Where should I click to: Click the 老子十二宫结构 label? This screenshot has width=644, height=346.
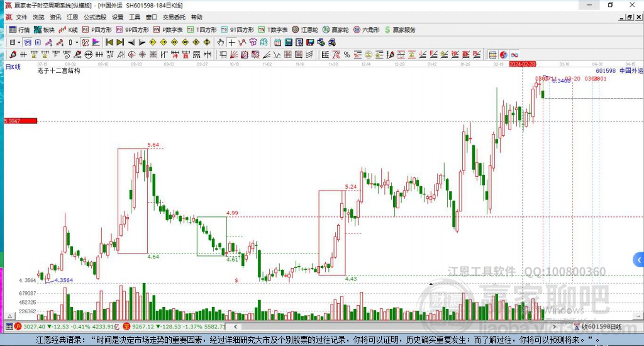click(x=58, y=70)
